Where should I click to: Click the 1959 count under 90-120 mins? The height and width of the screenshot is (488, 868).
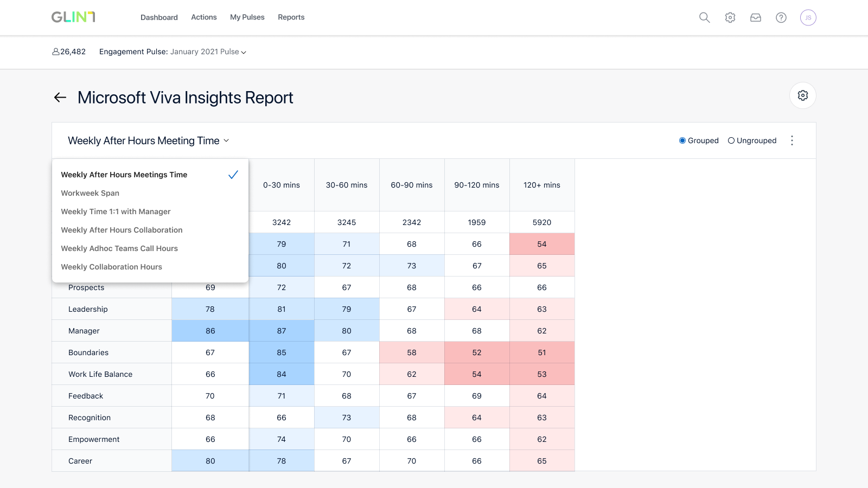pyautogui.click(x=477, y=222)
